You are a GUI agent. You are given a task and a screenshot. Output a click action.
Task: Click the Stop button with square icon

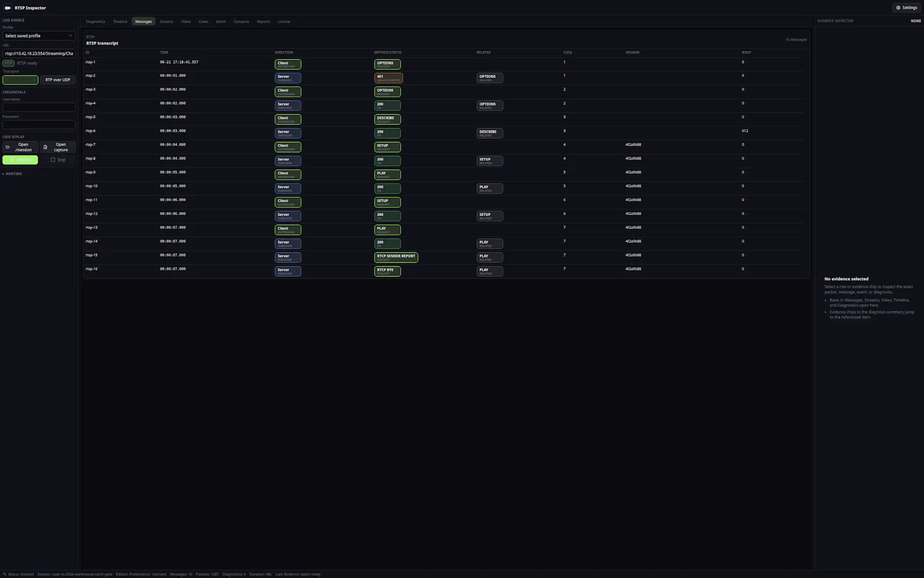point(58,160)
